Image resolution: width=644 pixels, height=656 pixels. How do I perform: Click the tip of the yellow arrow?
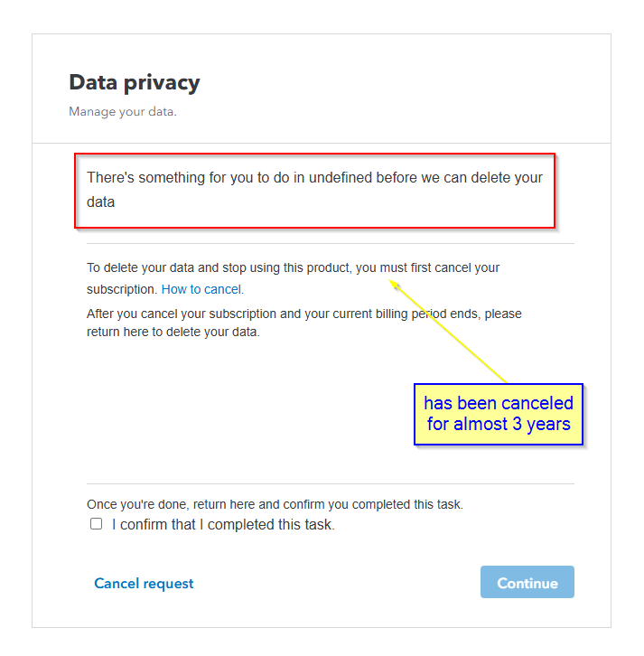392,281
